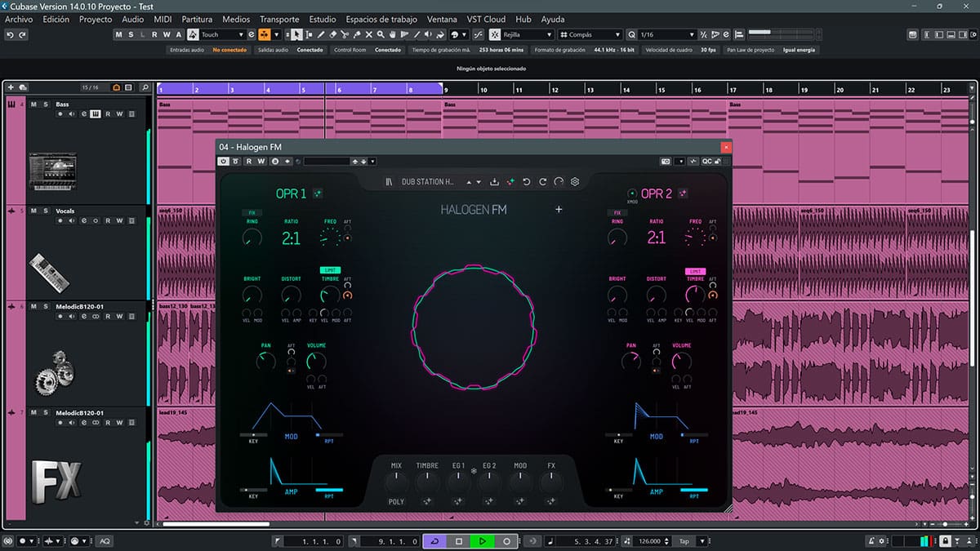This screenshot has height=551, width=980.
Task: Click the OPR 1 RATIO 2:1 value
Action: (x=292, y=238)
